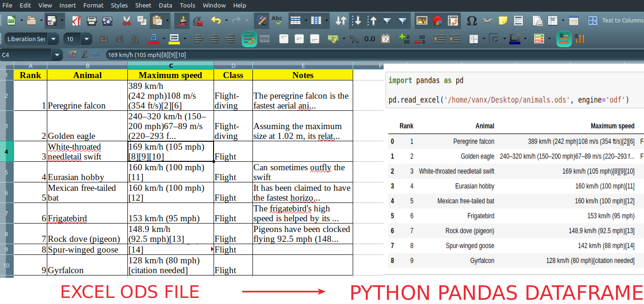The height and width of the screenshot is (304, 644).
Task: Toggle bold formatting on selected text
Action: pos(103,39)
